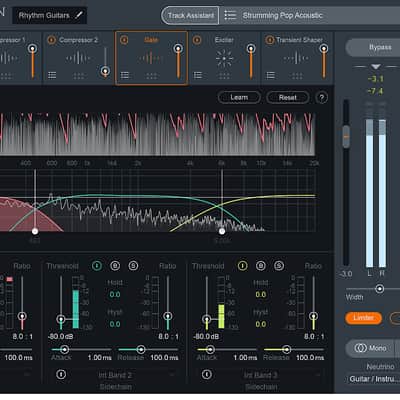Grab the Compressor 2 module reorder dots
The width and height of the screenshot is (400, 400).
(79, 76)
